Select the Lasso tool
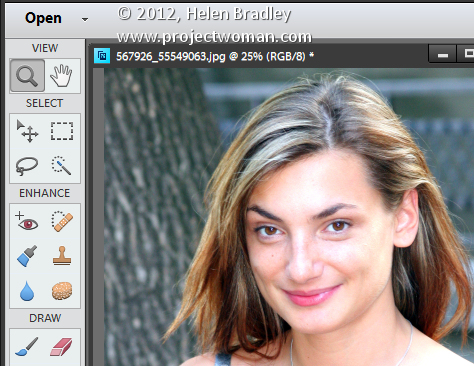The image size is (474, 366). pyautogui.click(x=27, y=166)
